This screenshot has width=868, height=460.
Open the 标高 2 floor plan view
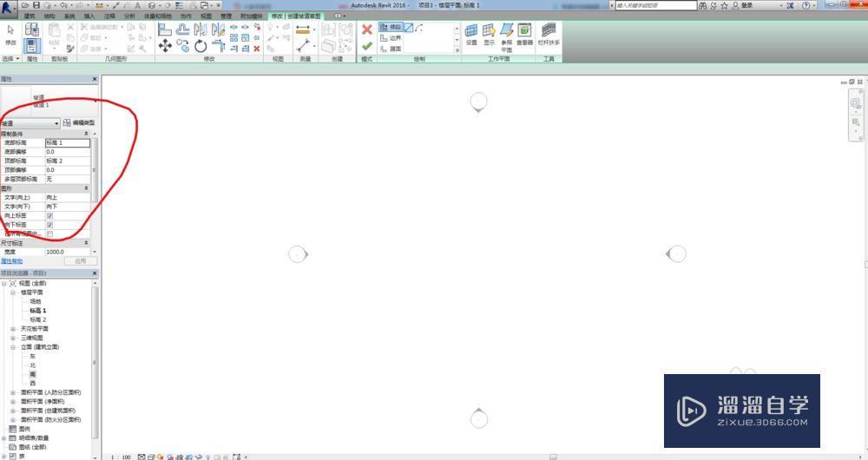click(37, 320)
